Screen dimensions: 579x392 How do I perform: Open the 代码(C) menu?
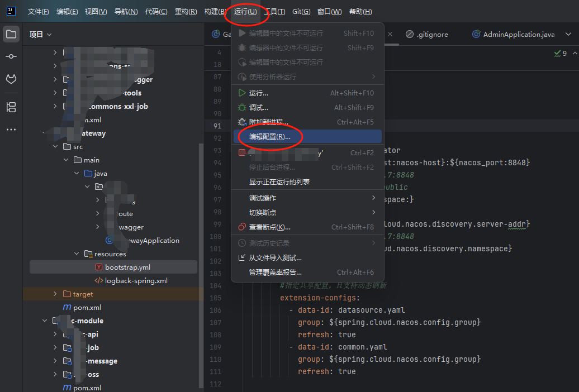click(x=156, y=11)
